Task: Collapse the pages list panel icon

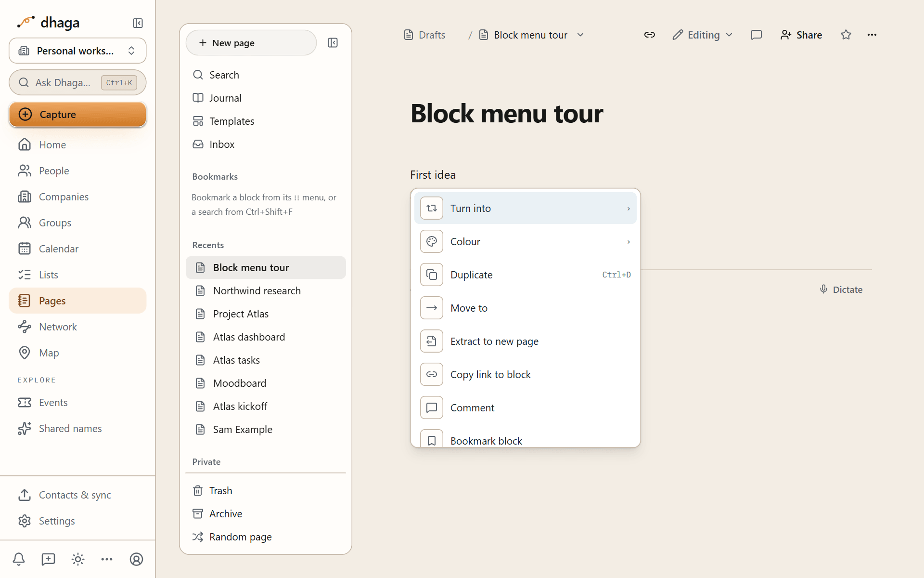Action: pyautogui.click(x=333, y=43)
